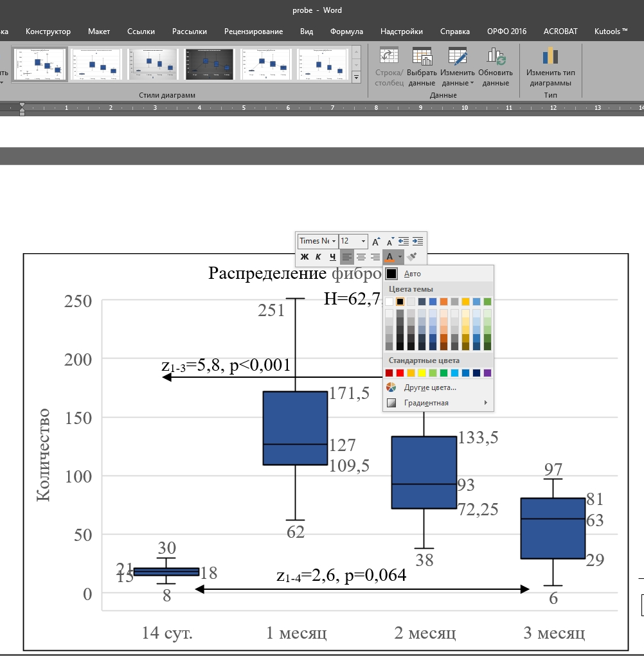Pick green theme color swatch in top row
The width and height of the screenshot is (644, 656).
[487, 301]
